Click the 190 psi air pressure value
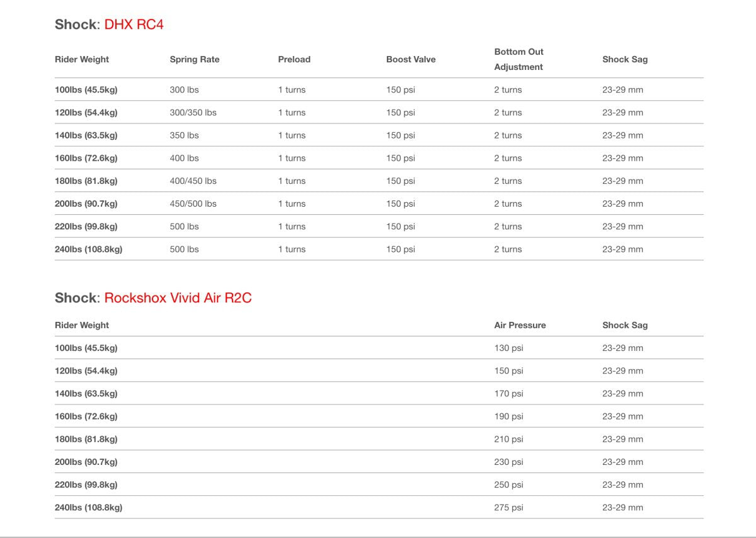 coord(508,416)
